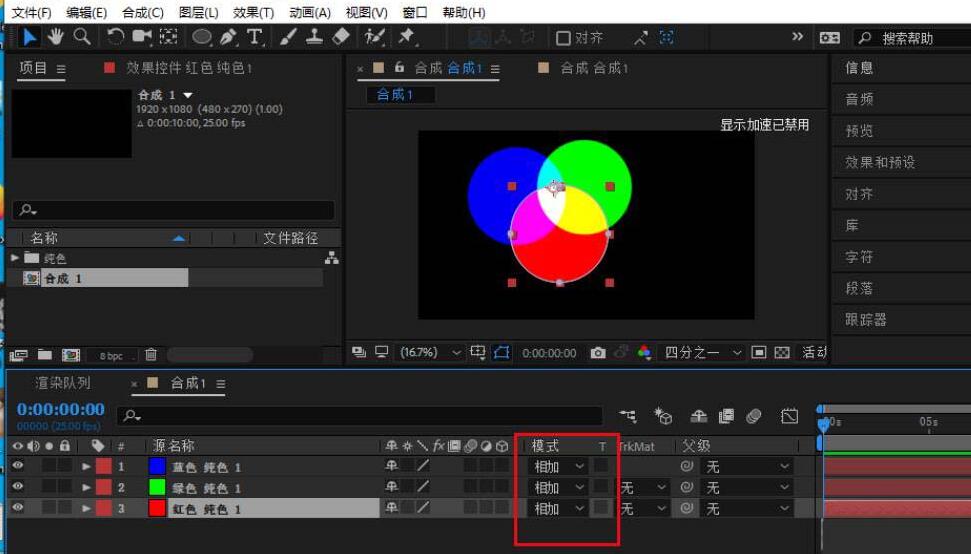Screen dimensions: 971x554
Task: Select the Pen tool
Action: [x=228, y=37]
